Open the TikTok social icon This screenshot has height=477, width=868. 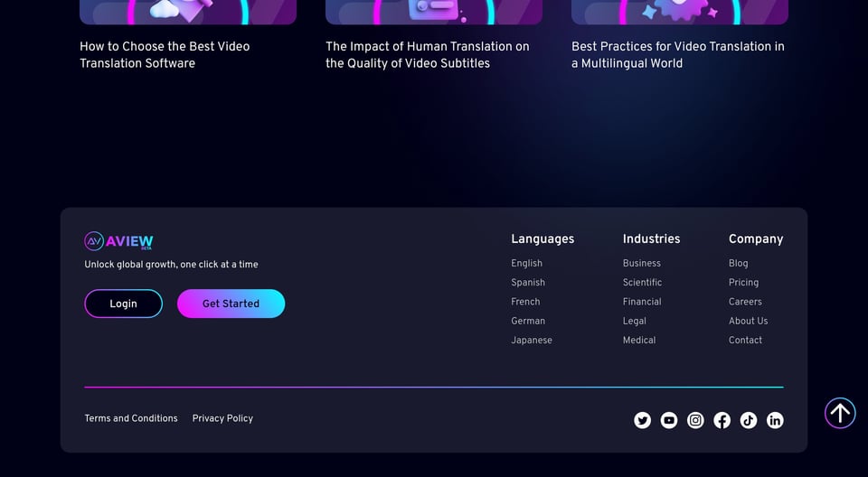click(x=749, y=421)
